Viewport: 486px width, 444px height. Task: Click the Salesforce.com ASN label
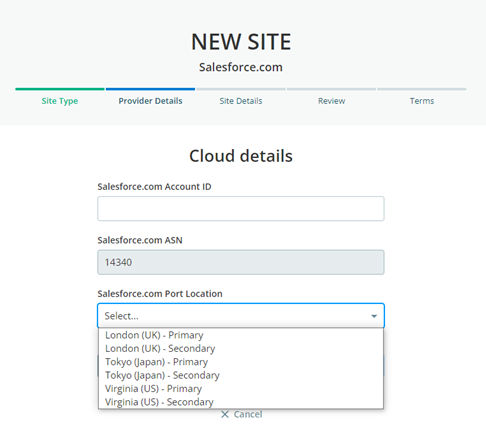pyautogui.click(x=140, y=240)
